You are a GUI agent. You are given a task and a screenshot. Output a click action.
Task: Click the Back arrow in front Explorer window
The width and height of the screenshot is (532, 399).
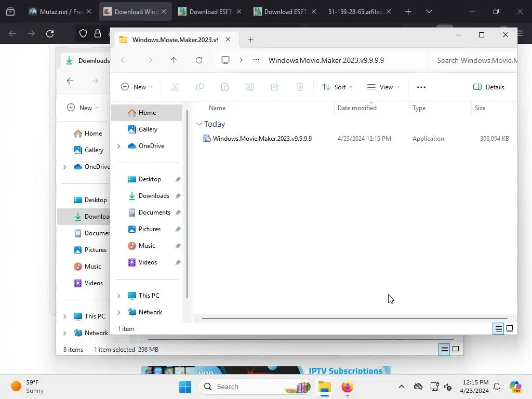[x=124, y=60]
